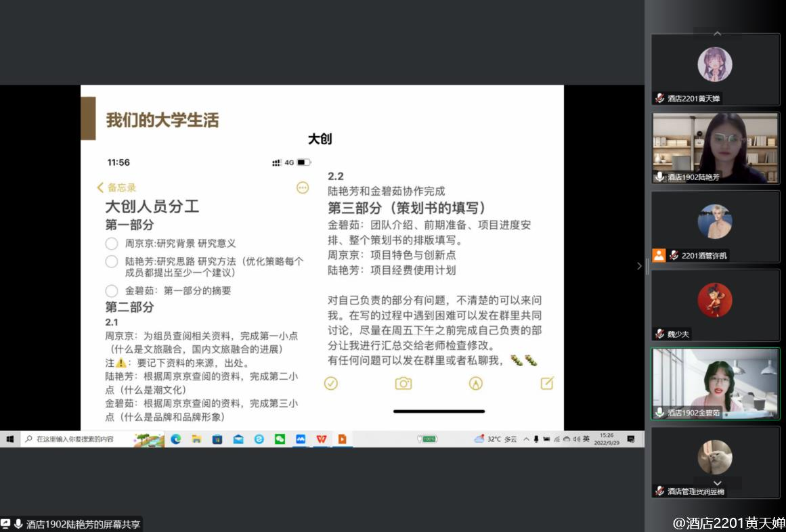The width and height of the screenshot is (786, 532).
Task: Tap the compose new note icon
Action: pos(547,384)
